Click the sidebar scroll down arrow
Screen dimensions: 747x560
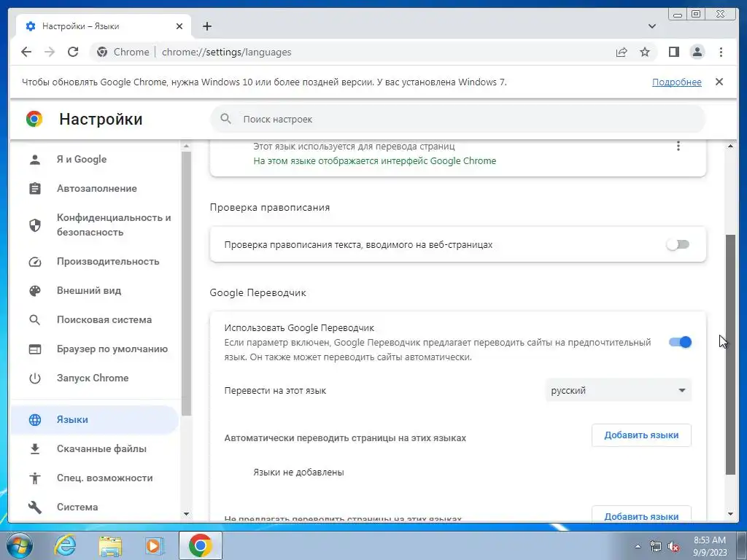pos(186,514)
